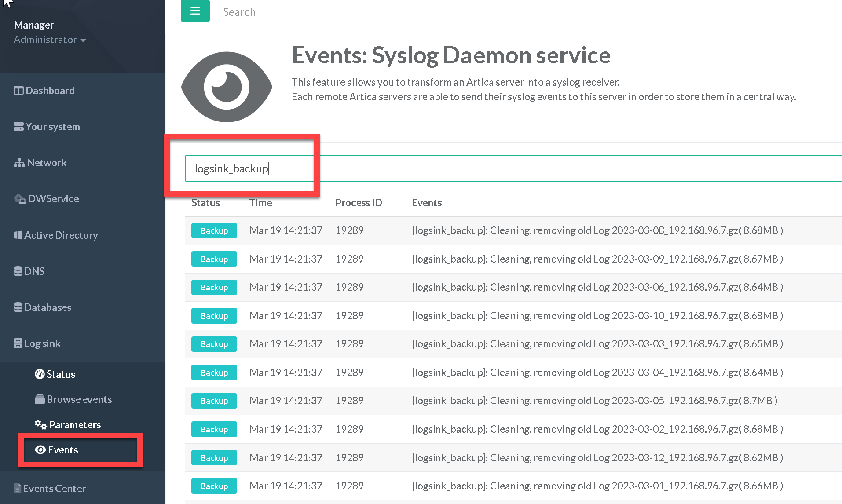Click the DWService icon in sidebar

tap(20, 199)
